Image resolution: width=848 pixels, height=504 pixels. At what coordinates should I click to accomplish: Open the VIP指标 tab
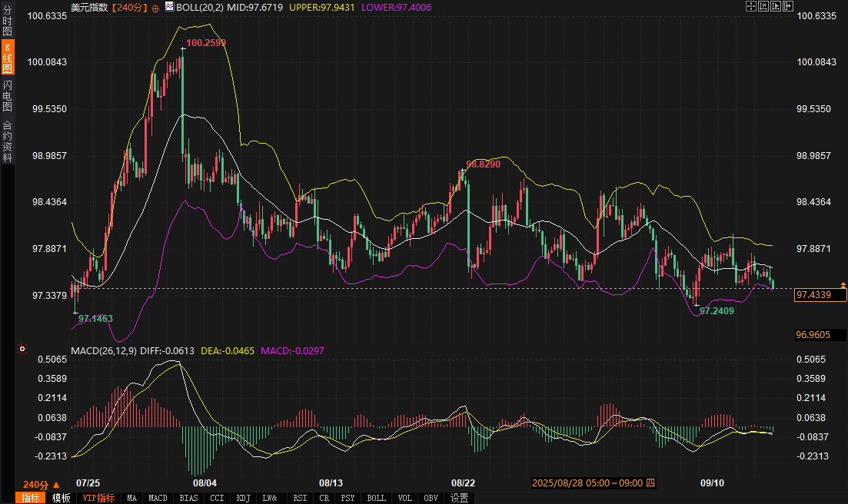98,498
